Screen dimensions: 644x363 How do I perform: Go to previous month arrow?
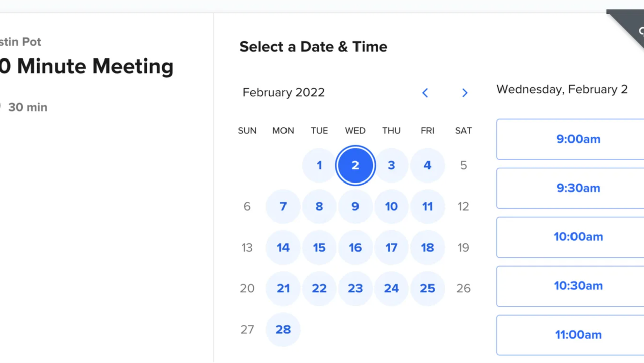point(425,93)
